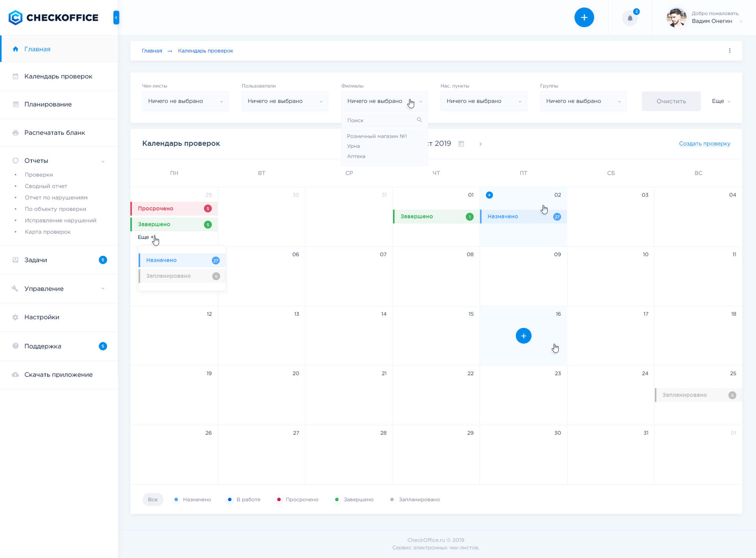This screenshot has width=756, height=558.
Task: Select the Урна option
Action: [353, 146]
